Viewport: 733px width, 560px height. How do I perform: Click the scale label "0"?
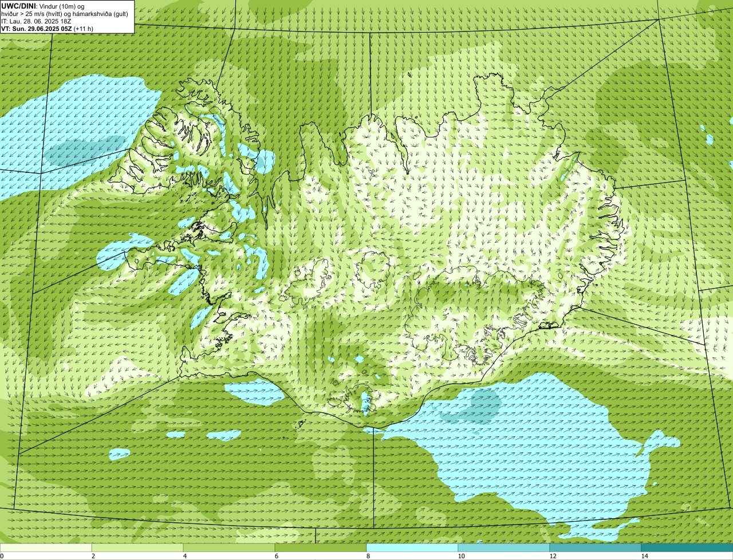click(2, 556)
